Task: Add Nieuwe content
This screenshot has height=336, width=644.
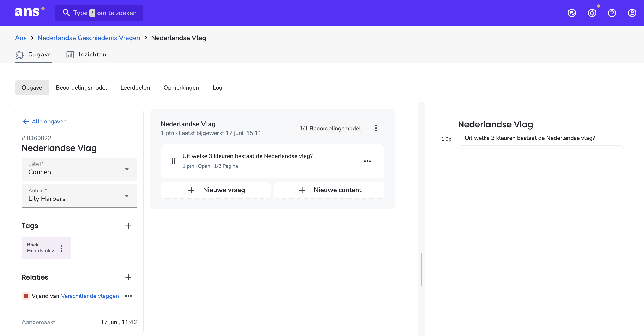Action: click(329, 190)
